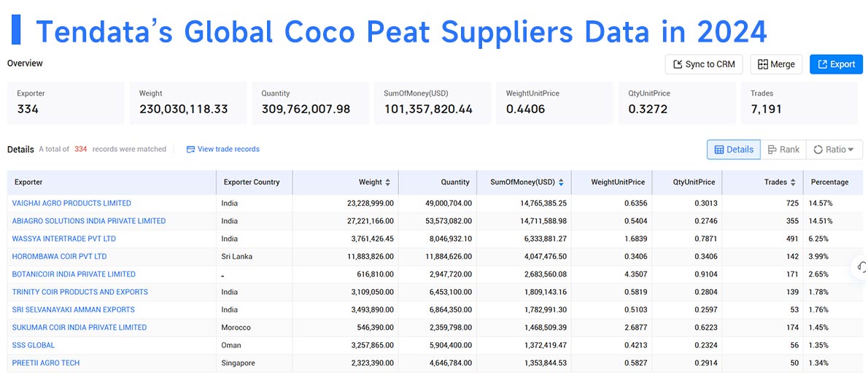Open the Ratio dropdown
868x378 pixels.
pos(834,150)
